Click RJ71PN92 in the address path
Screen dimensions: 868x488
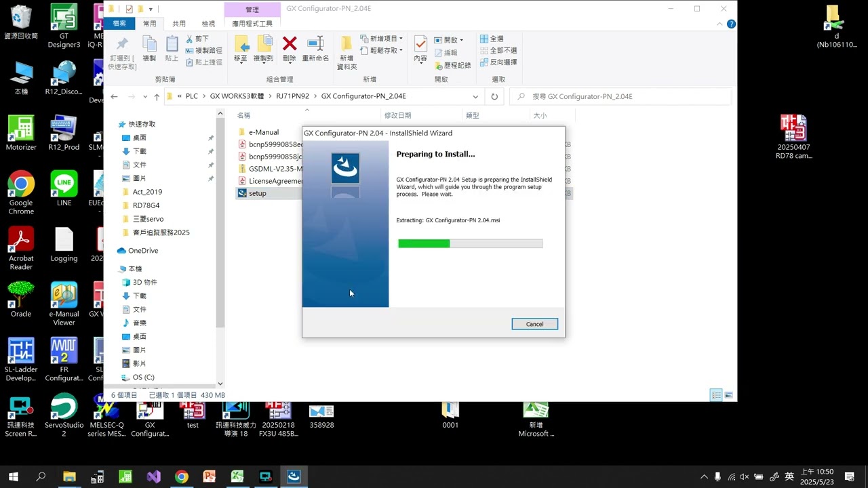coord(292,96)
